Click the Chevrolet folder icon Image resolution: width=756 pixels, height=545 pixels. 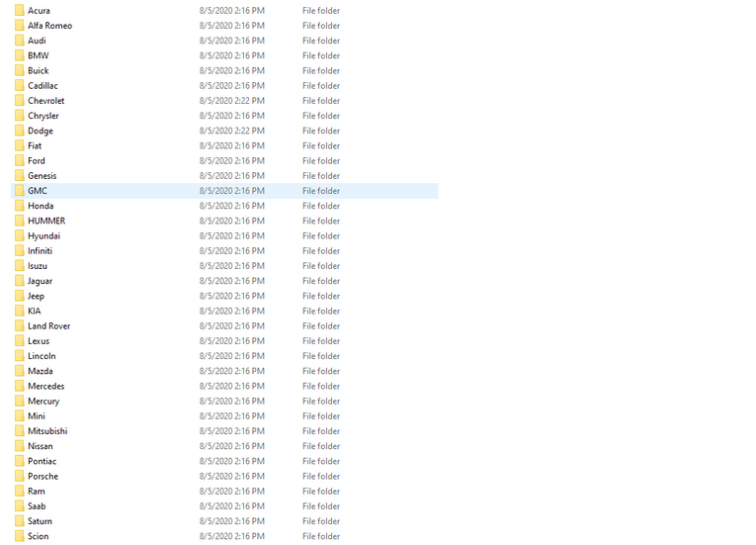pyautogui.click(x=20, y=101)
